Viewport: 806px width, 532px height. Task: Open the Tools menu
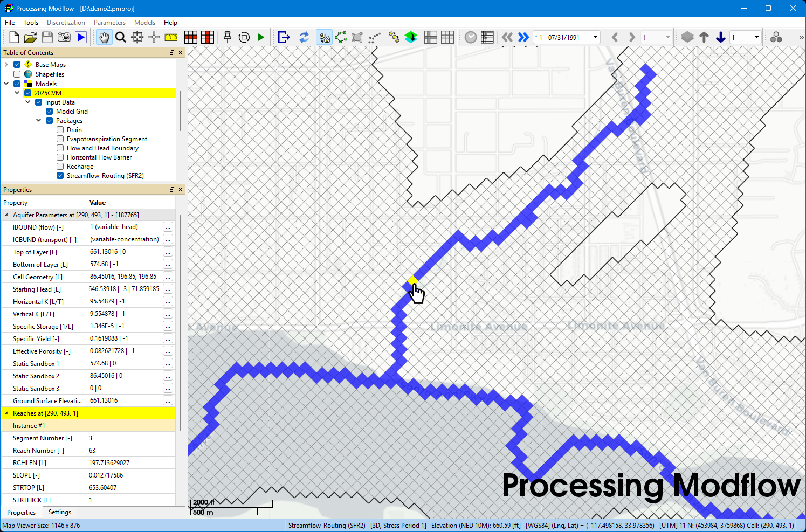click(31, 23)
